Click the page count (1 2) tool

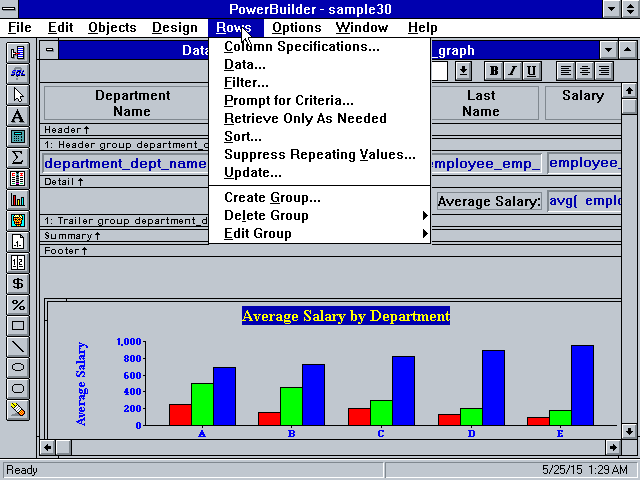pos(18,263)
